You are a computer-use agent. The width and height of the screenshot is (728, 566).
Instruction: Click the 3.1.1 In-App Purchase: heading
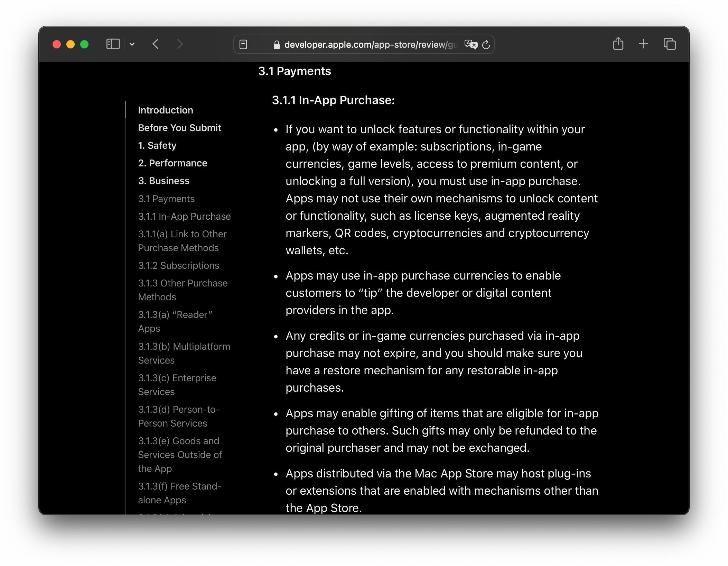(x=333, y=100)
